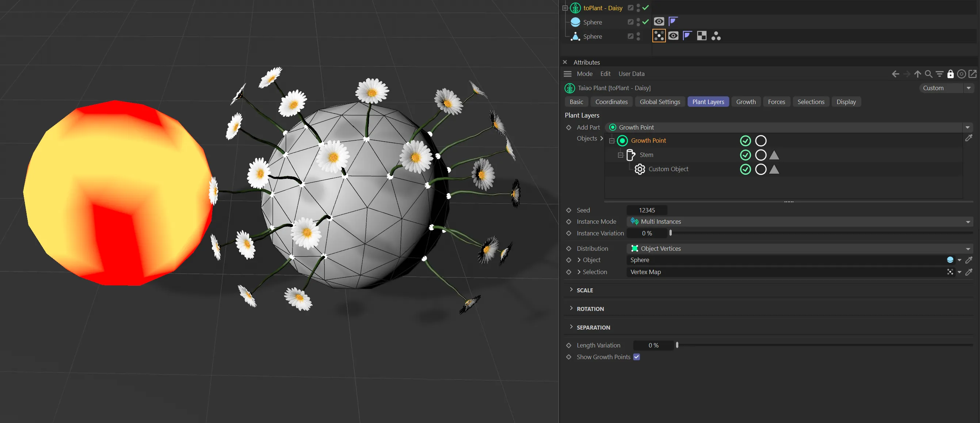The width and height of the screenshot is (980, 423).
Task: Click the search icon in Attributes manager
Action: click(x=928, y=74)
